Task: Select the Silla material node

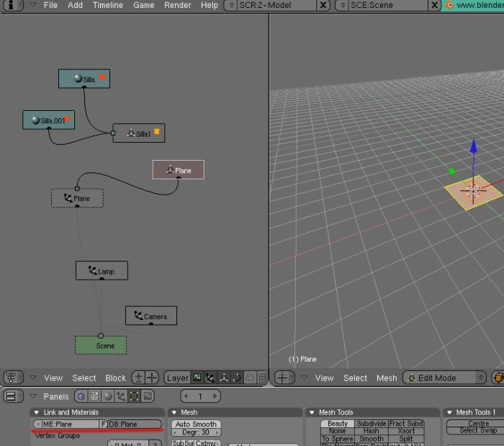Action: tap(84, 79)
